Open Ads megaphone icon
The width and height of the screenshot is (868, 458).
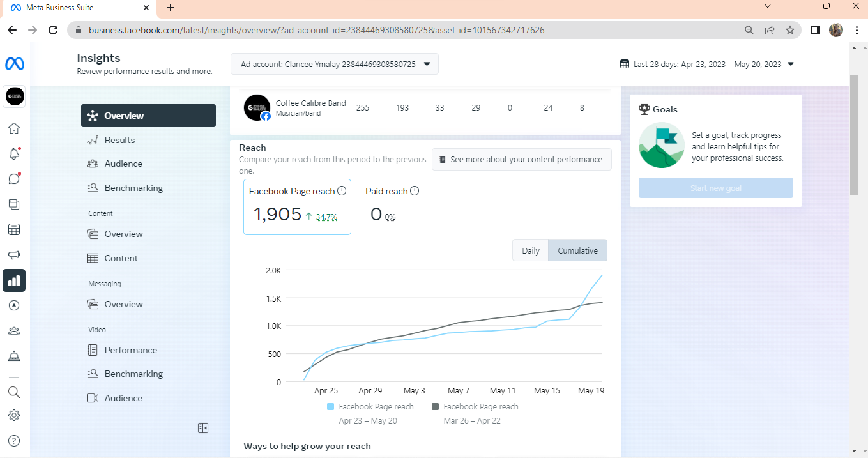pos(14,255)
